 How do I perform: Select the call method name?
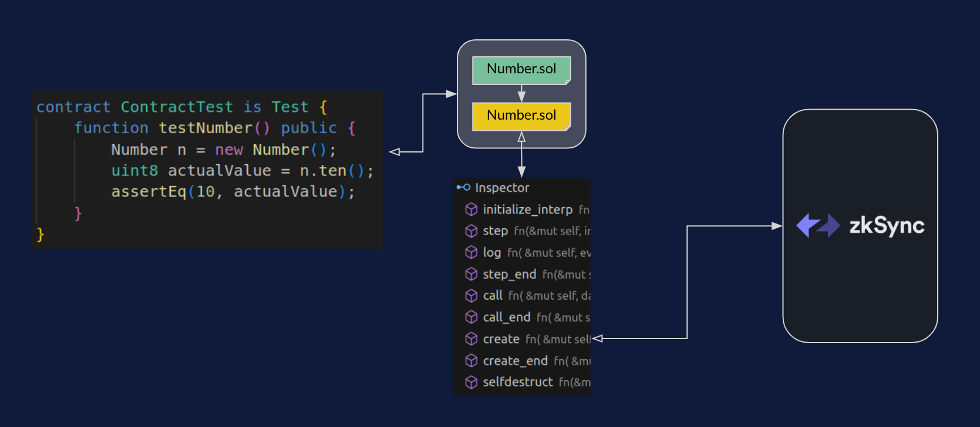tap(492, 296)
